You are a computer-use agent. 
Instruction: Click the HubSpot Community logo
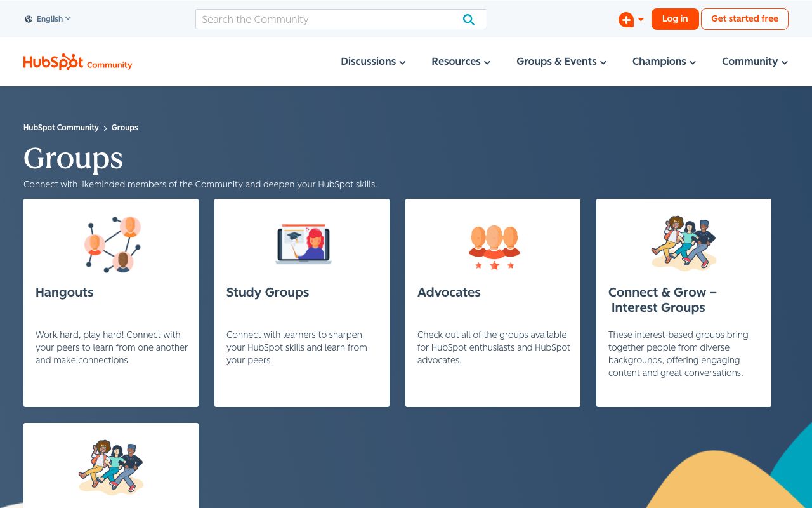click(78, 62)
